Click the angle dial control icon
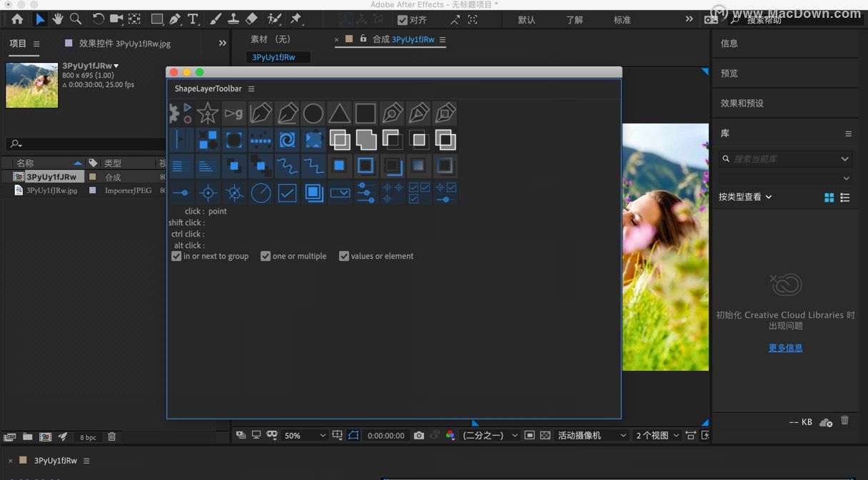 point(261,193)
